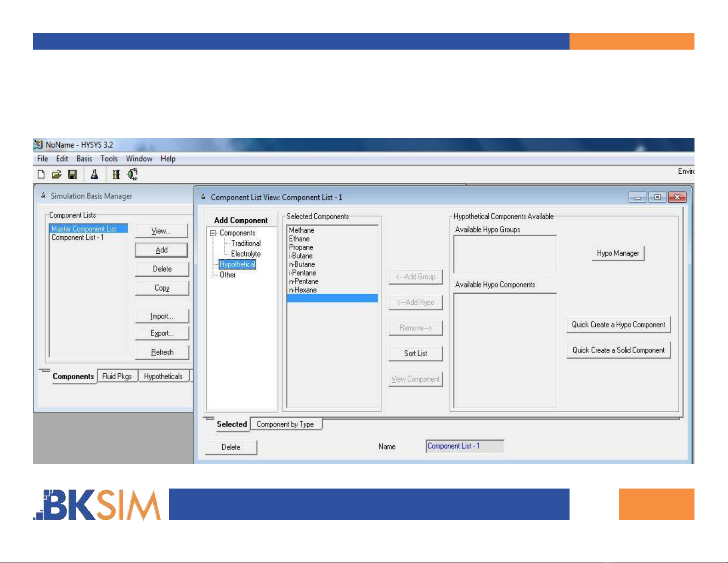This screenshot has width=728, height=563.
Task: Select Electrolyte in the Add Component tree
Action: (x=246, y=254)
